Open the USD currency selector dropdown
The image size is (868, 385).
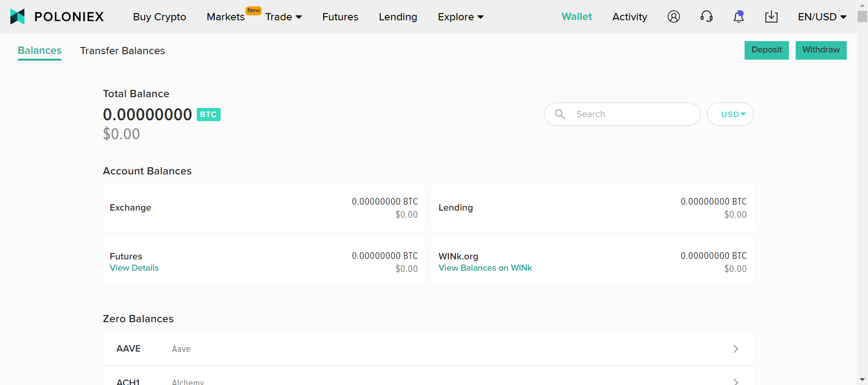pos(730,114)
